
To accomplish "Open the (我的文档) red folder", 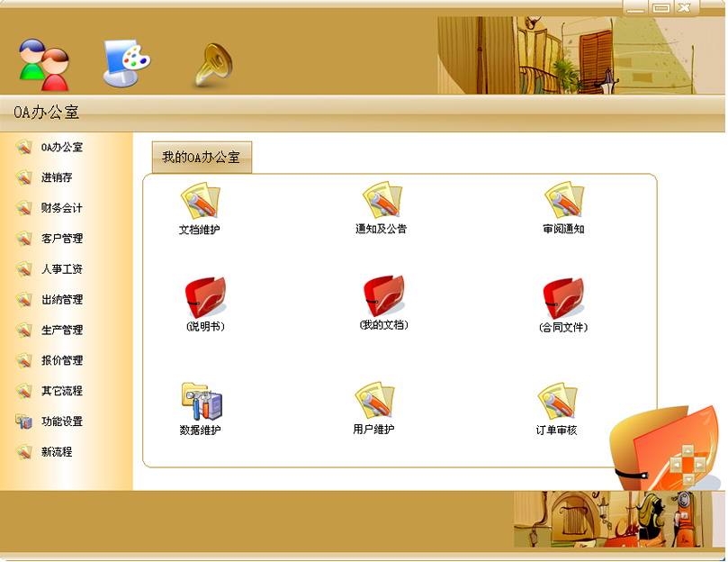I will click(x=384, y=295).
